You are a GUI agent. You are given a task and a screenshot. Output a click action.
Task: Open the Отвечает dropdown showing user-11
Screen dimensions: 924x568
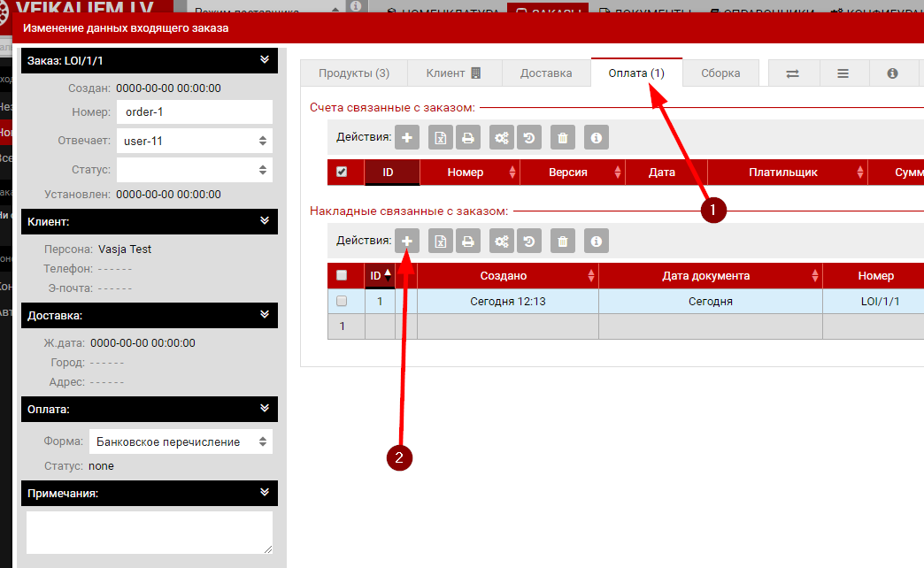point(194,141)
